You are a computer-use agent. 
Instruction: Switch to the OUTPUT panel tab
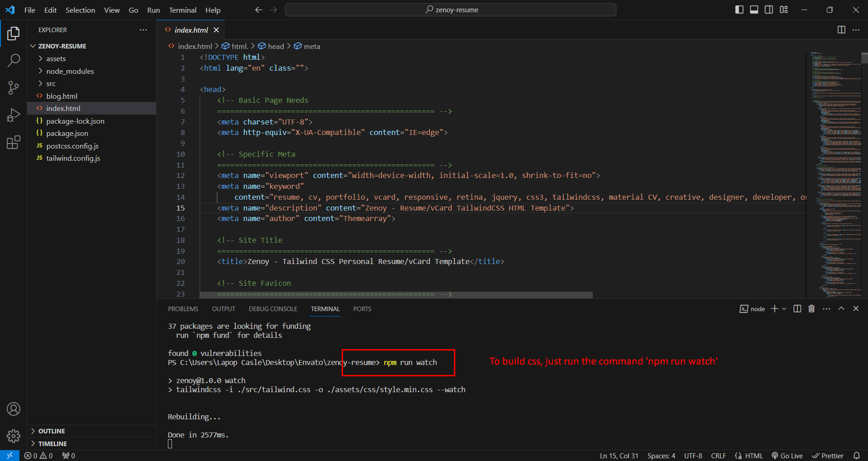pyautogui.click(x=224, y=309)
